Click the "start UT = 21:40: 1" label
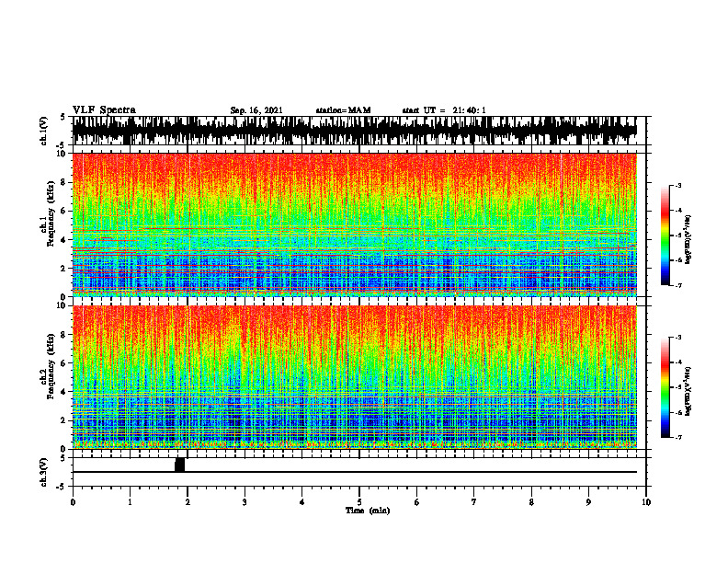 (x=444, y=110)
